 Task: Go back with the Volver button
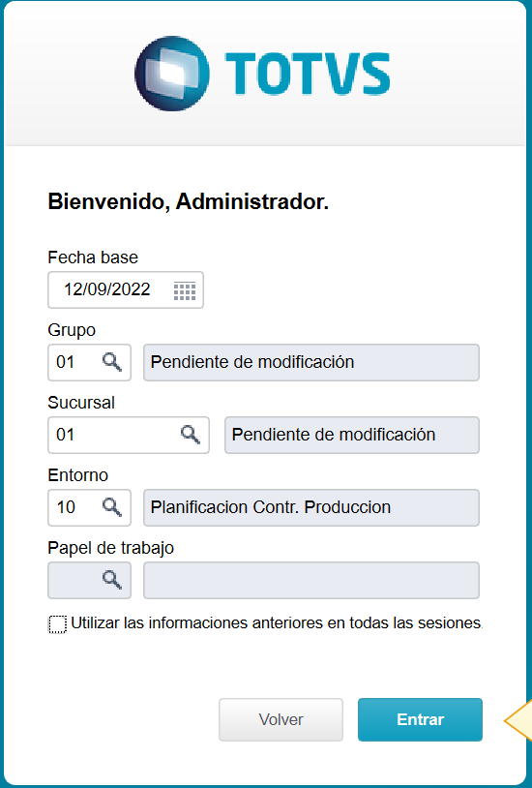click(281, 719)
